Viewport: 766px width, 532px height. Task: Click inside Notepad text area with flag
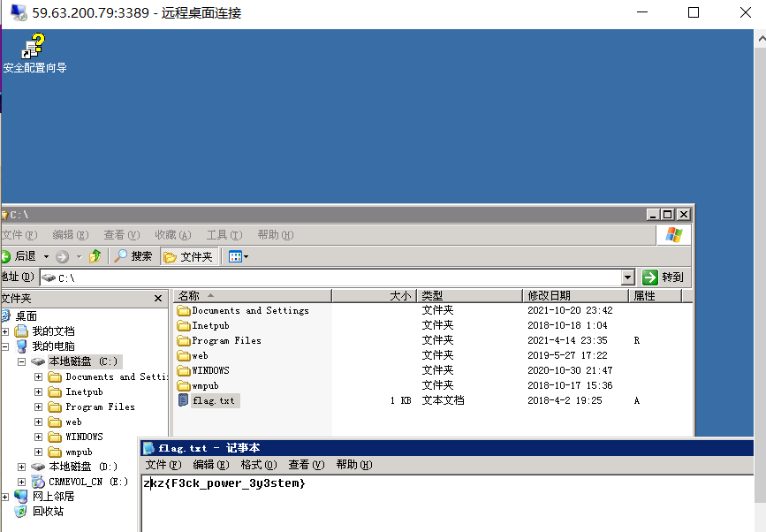click(448, 504)
